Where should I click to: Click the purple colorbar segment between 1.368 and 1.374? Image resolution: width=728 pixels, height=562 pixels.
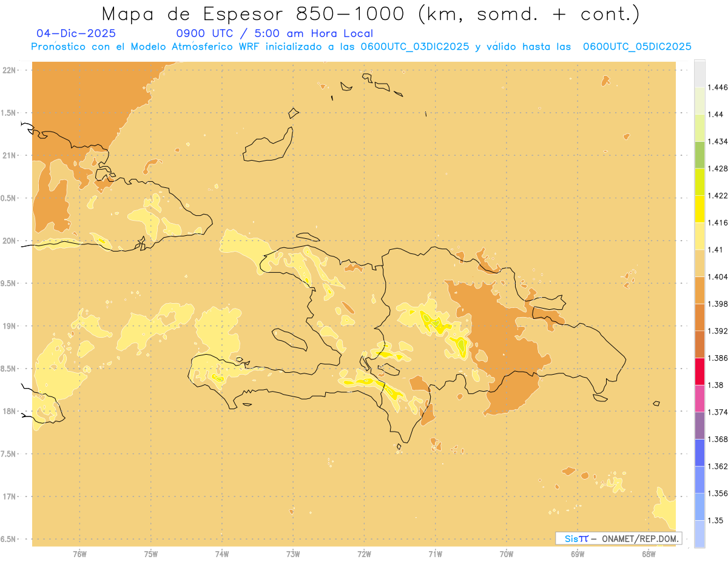pos(699,426)
